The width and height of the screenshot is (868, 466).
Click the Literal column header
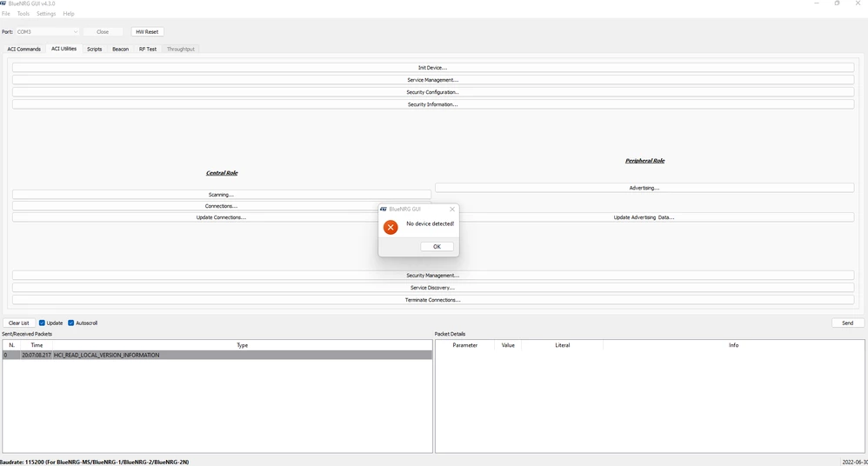(563, 345)
